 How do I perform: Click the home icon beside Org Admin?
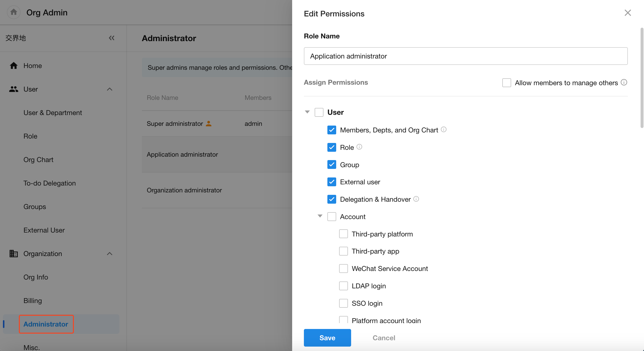[x=13, y=12]
